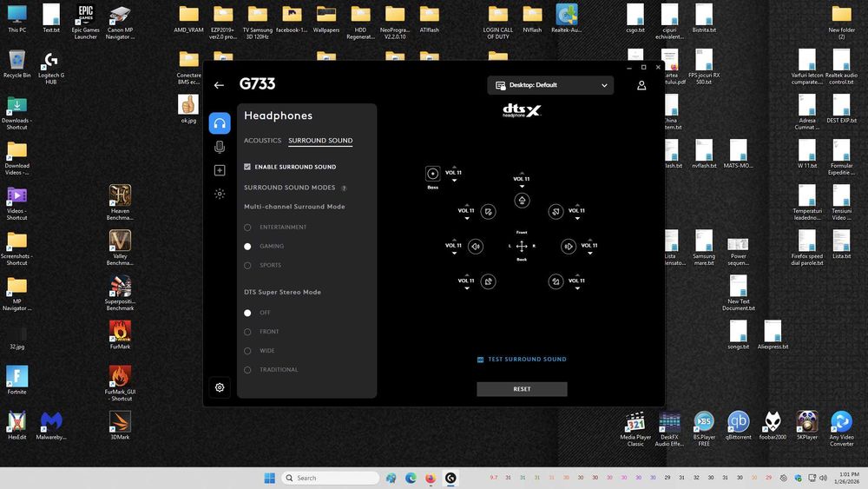The height and width of the screenshot is (489, 868).
Task: Set DTS Super Stereo Mode to Wide
Action: coord(247,351)
